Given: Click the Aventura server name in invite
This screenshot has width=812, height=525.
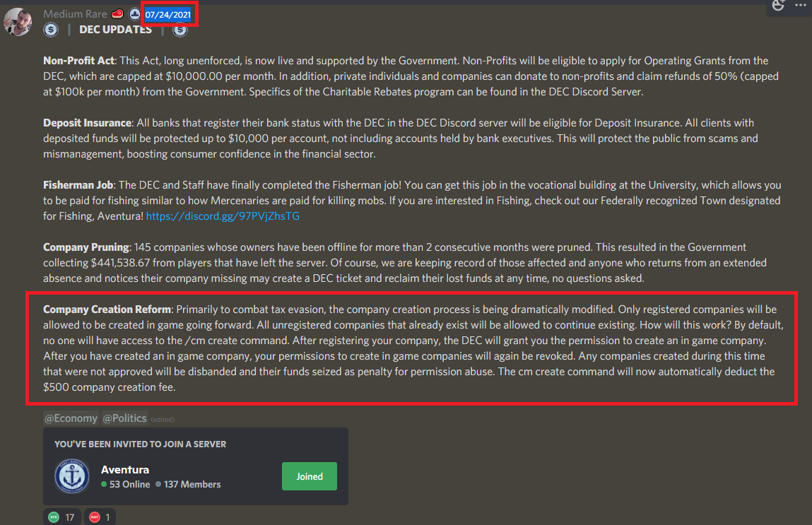Looking at the screenshot, I should tap(125, 470).
